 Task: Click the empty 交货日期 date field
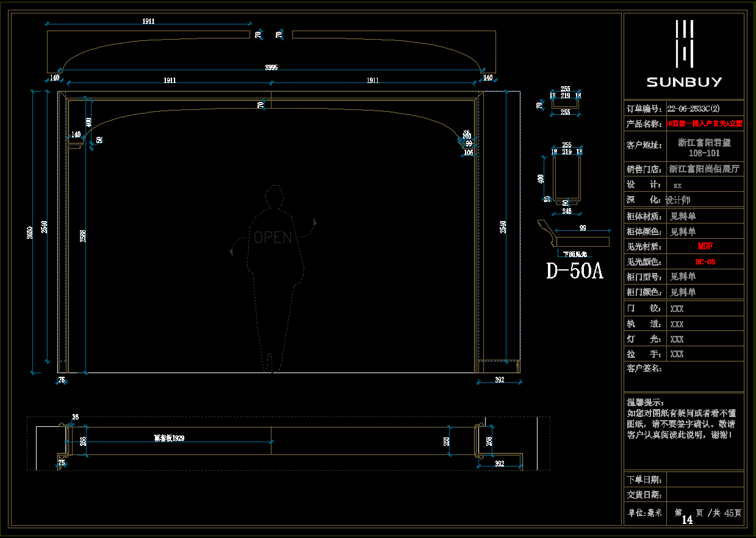tap(704, 495)
